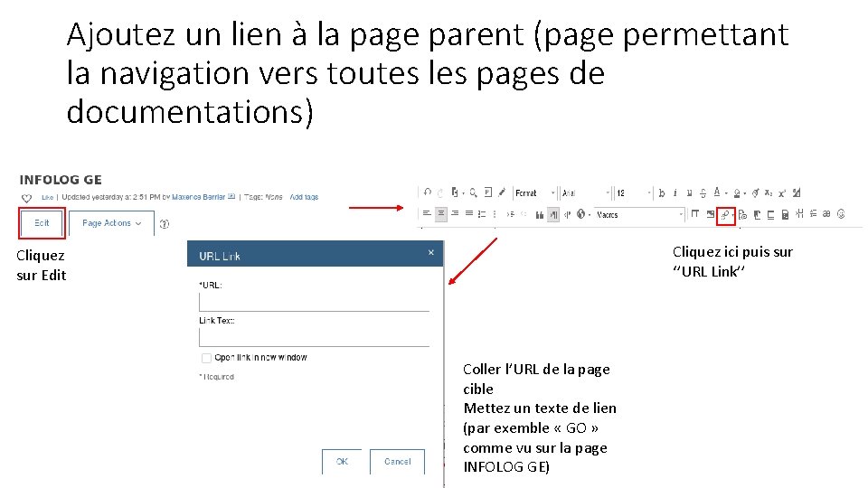Click the Redo icon in editor toolbar
The height and width of the screenshot is (488, 868).
click(x=440, y=193)
